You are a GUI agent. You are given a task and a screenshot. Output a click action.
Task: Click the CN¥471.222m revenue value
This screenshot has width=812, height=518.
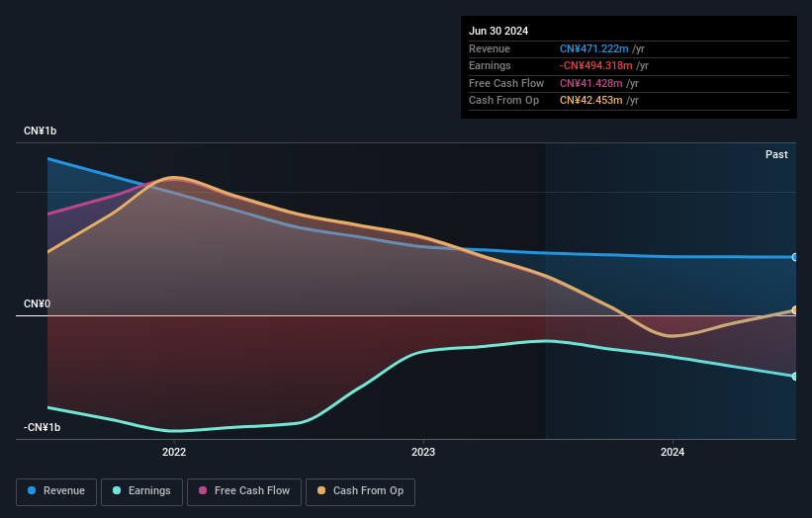(594, 48)
